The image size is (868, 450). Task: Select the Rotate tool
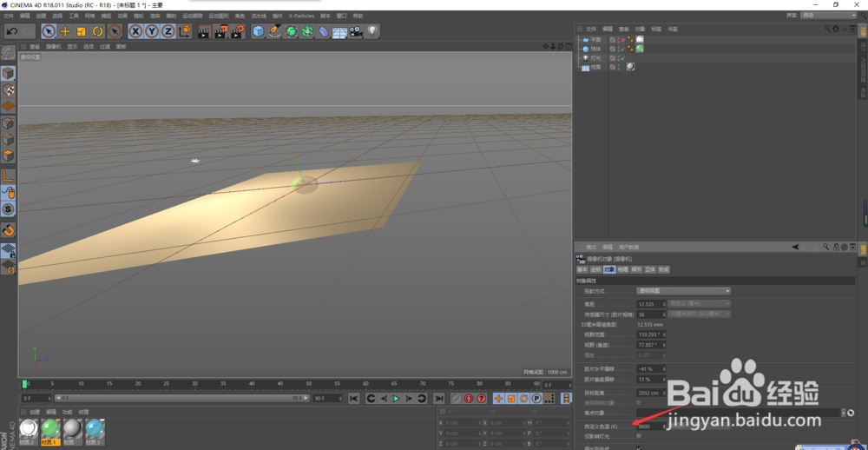tap(98, 31)
